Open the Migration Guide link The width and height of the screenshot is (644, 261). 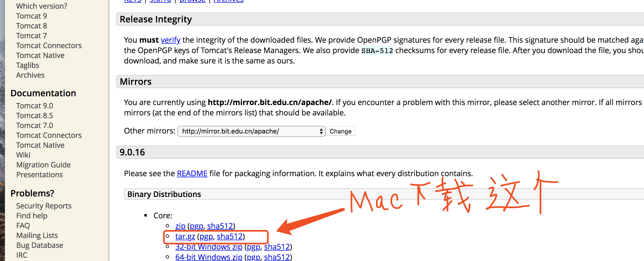click(43, 165)
